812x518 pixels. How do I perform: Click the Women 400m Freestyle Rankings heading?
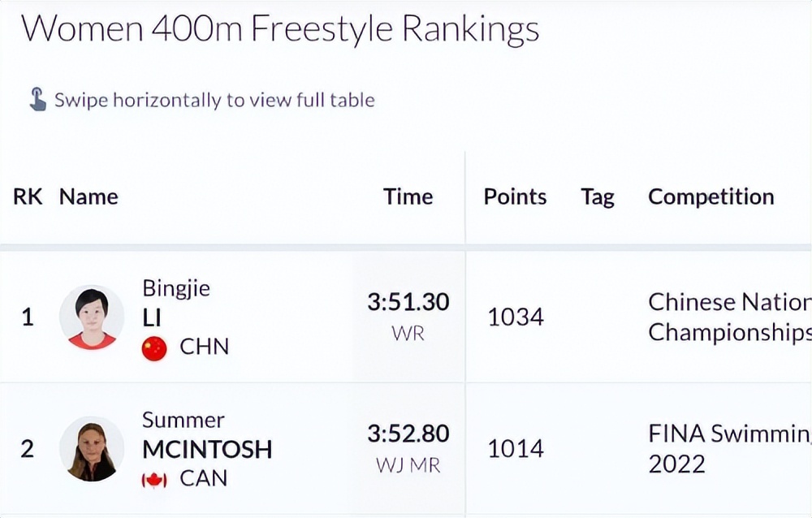(x=280, y=30)
